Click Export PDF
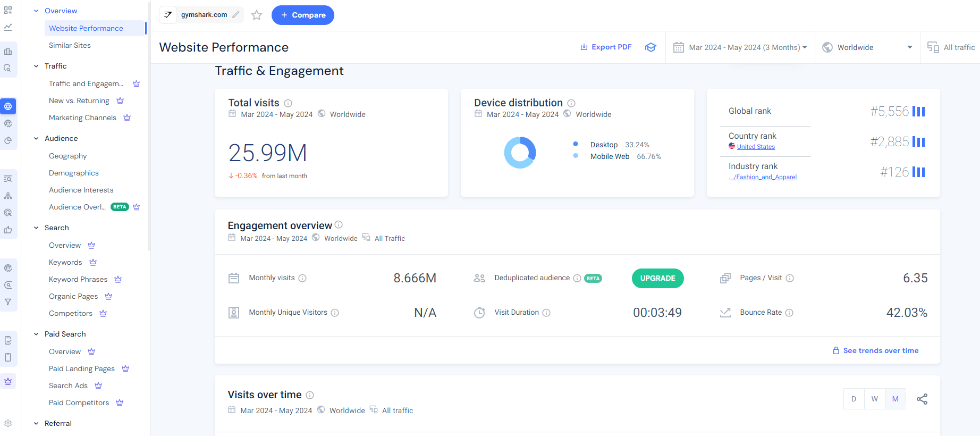This screenshot has height=436, width=980. coord(606,47)
